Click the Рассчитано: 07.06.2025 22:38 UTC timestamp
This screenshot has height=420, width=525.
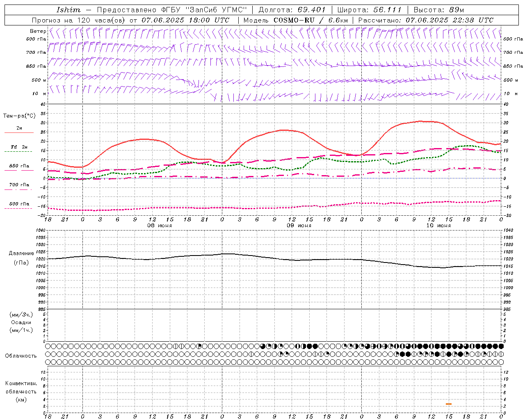coord(426,20)
